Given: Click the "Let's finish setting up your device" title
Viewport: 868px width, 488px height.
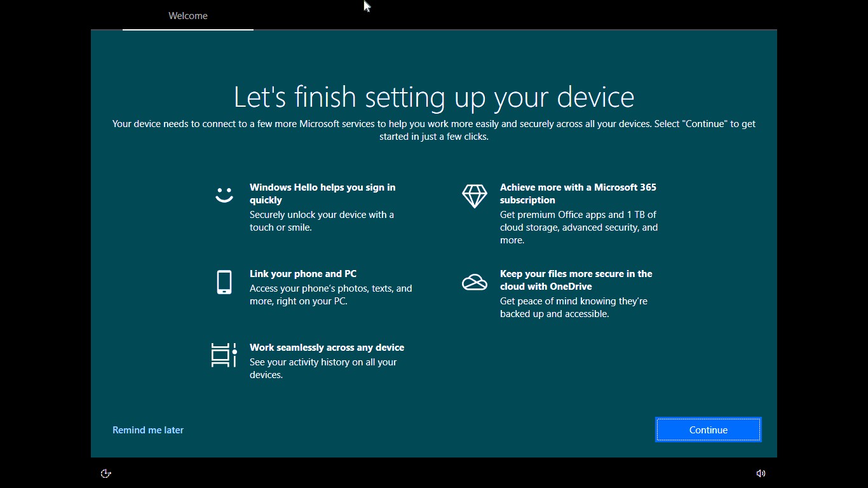Looking at the screenshot, I should 433,97.
